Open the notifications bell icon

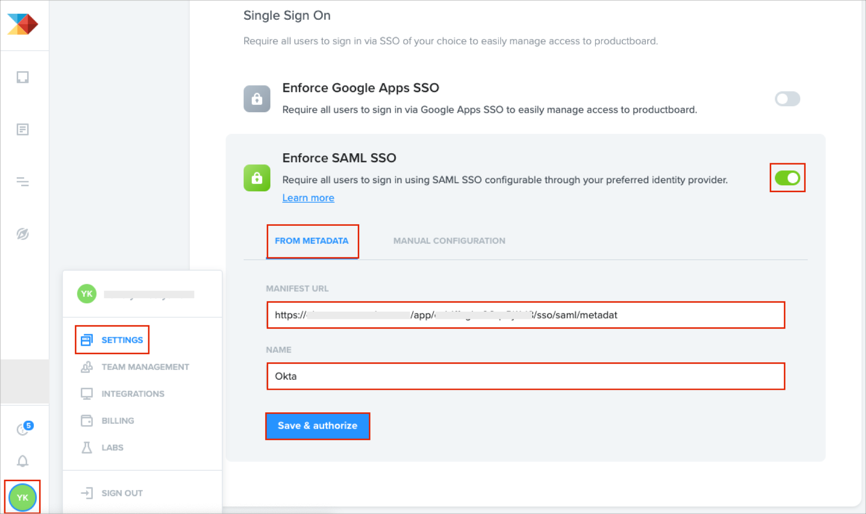click(x=22, y=461)
